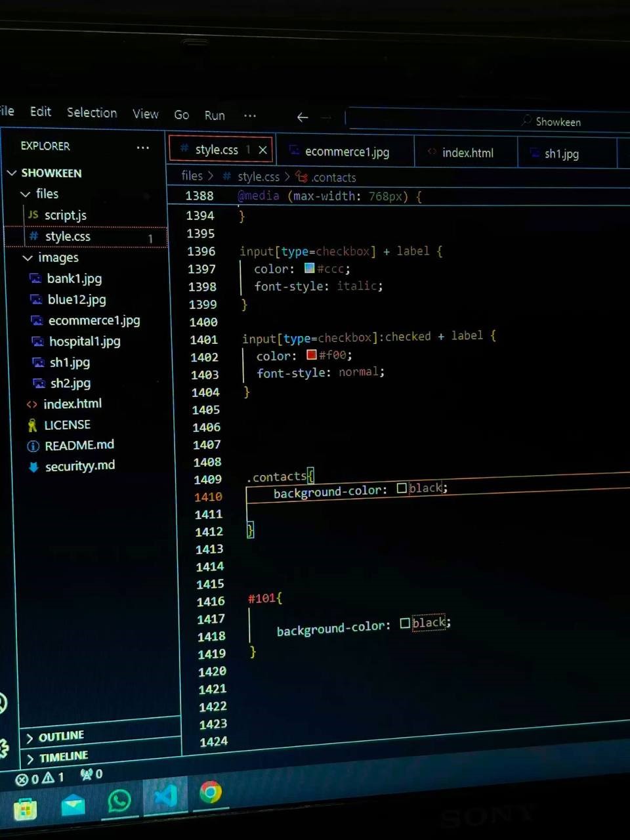Open Google Chrome from the taskbar

pyautogui.click(x=210, y=793)
